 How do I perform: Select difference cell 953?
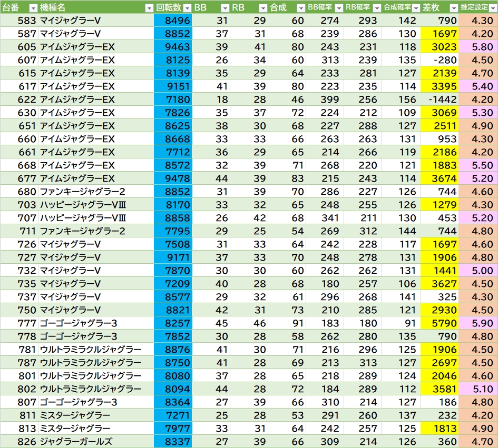(440, 138)
